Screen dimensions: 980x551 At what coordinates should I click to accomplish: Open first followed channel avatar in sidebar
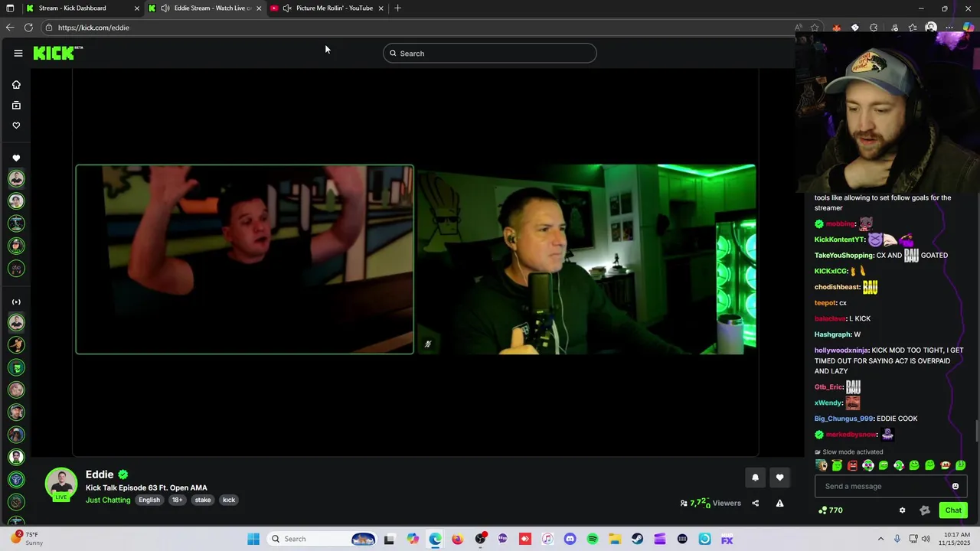[16, 179]
